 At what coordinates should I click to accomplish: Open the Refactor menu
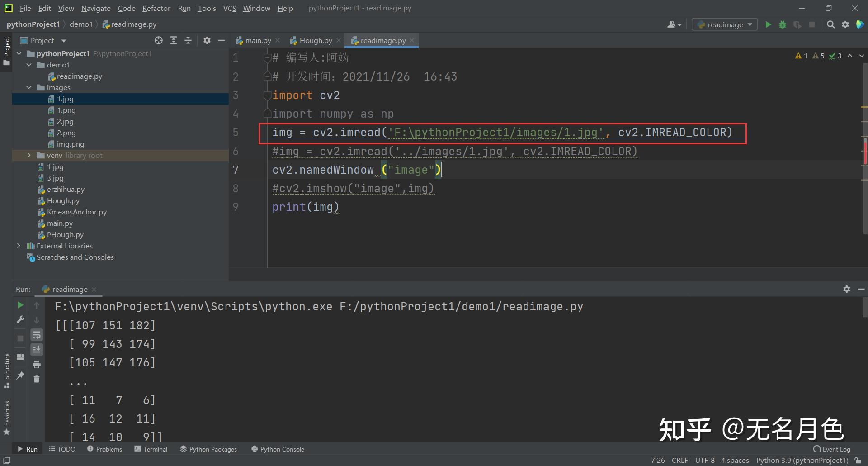click(x=156, y=8)
